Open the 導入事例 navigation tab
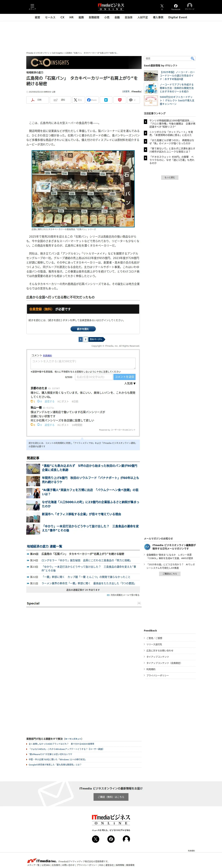222x868 pixels. pyautogui.click(x=158, y=17)
